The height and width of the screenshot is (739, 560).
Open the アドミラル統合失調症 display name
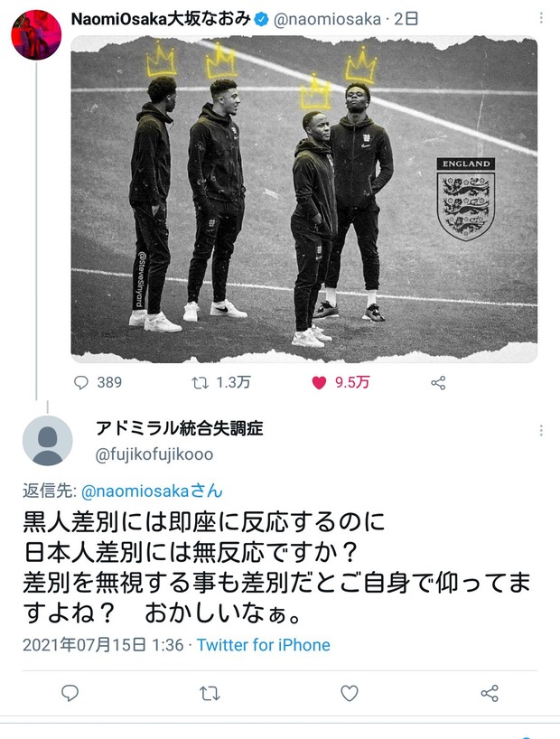(180, 428)
